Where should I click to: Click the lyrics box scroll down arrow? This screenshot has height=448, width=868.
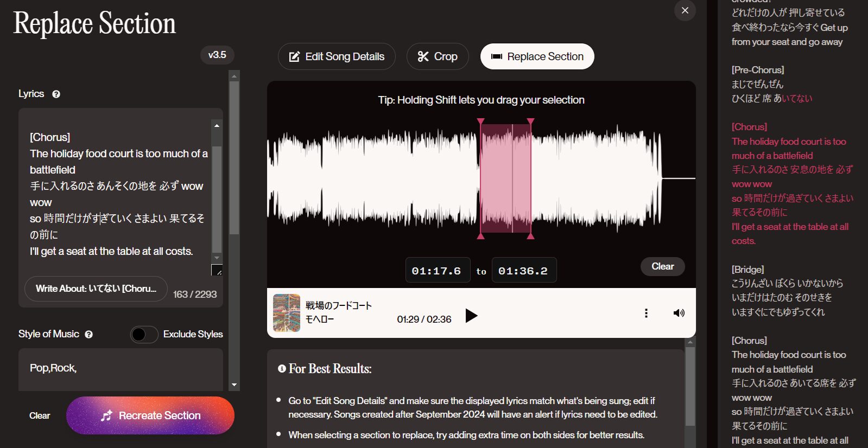click(217, 258)
